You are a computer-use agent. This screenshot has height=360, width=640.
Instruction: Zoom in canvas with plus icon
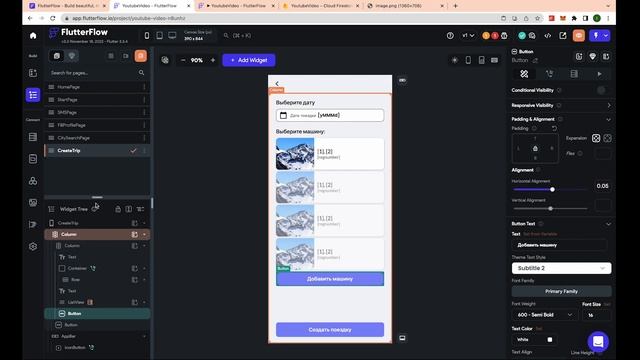213,60
